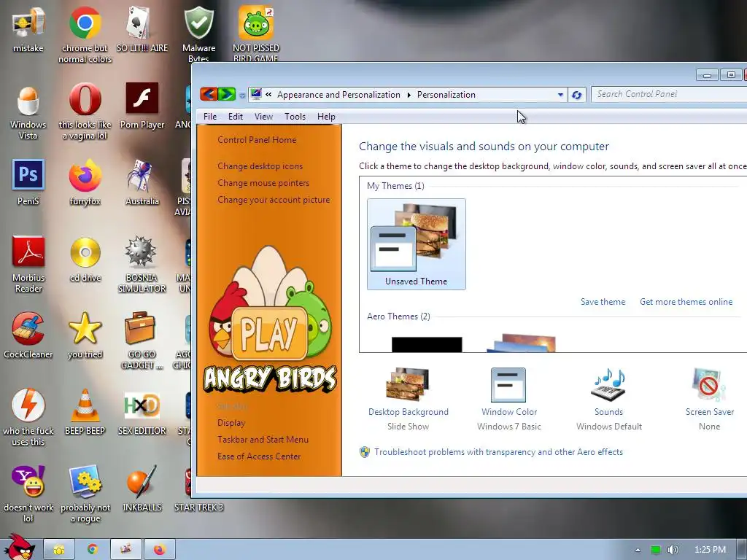Image resolution: width=747 pixels, height=560 pixels.
Task: Select the Unsaved Theme thumbnail
Action: 417,244
